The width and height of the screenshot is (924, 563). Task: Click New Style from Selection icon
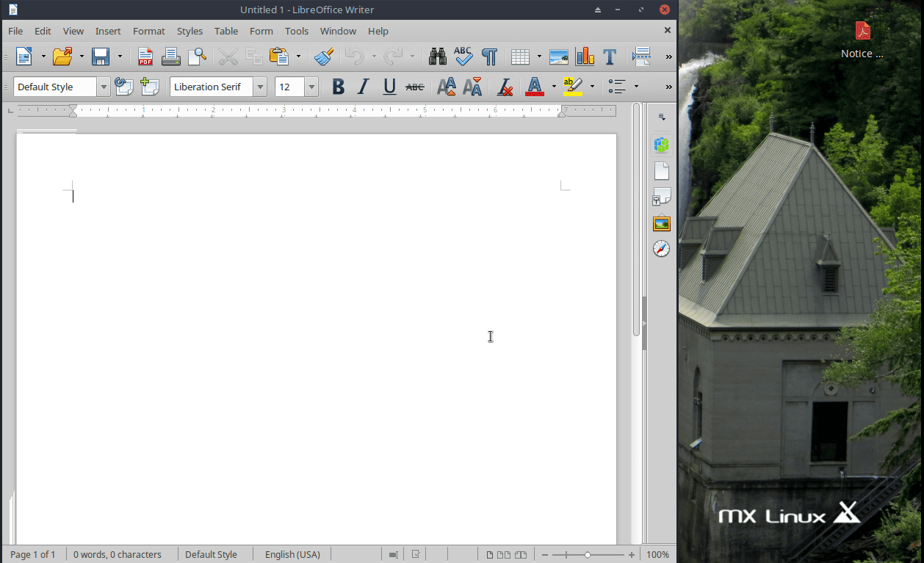(150, 87)
